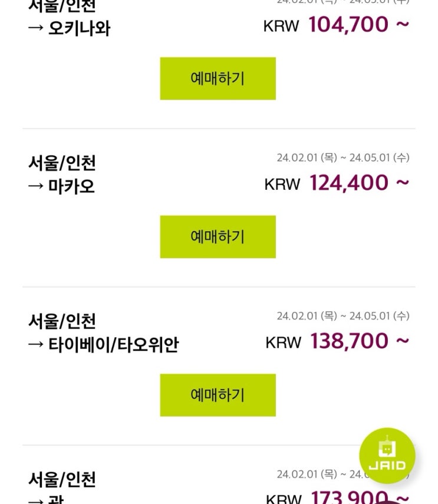Click the 124,400 fare for 마카오

tap(349, 183)
